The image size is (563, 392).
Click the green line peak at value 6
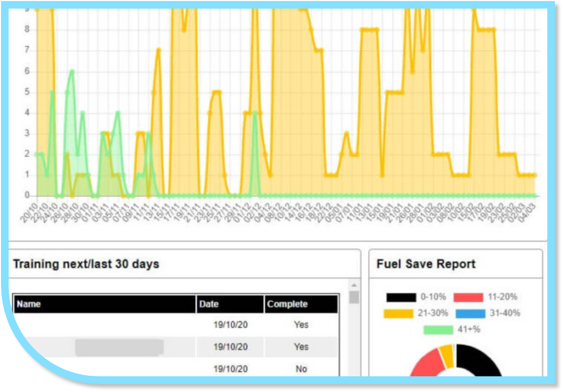(x=72, y=71)
